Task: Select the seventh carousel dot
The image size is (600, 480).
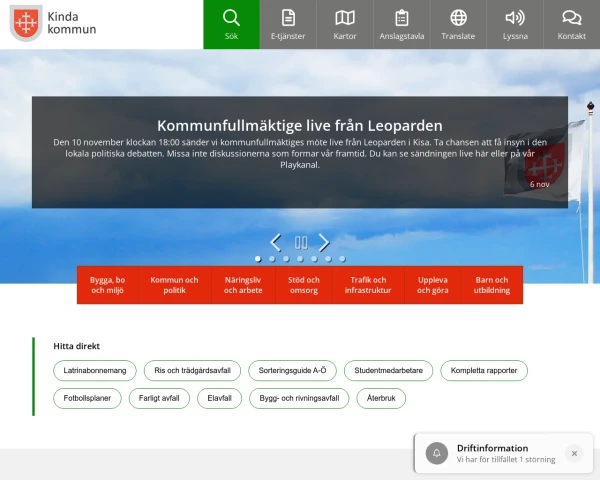Action: click(342, 259)
